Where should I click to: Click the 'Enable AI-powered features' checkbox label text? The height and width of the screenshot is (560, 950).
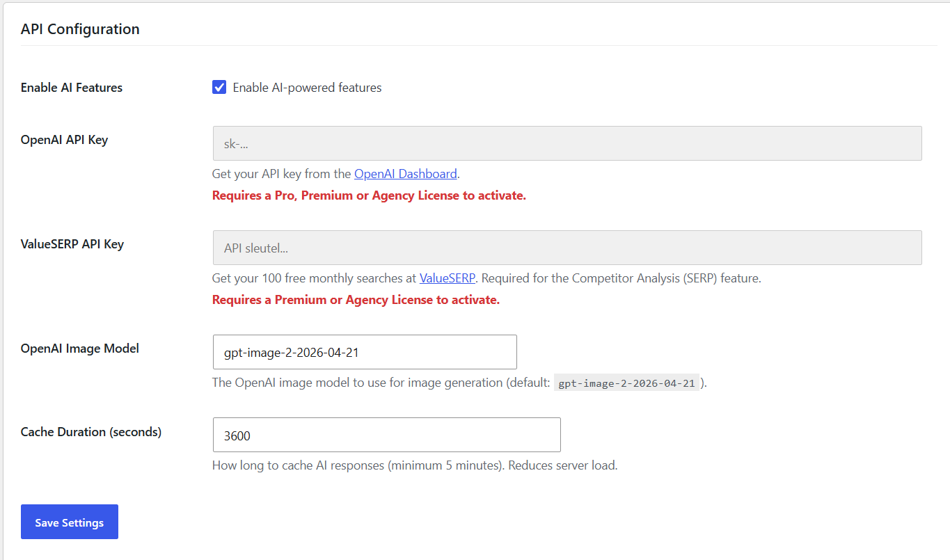[307, 88]
